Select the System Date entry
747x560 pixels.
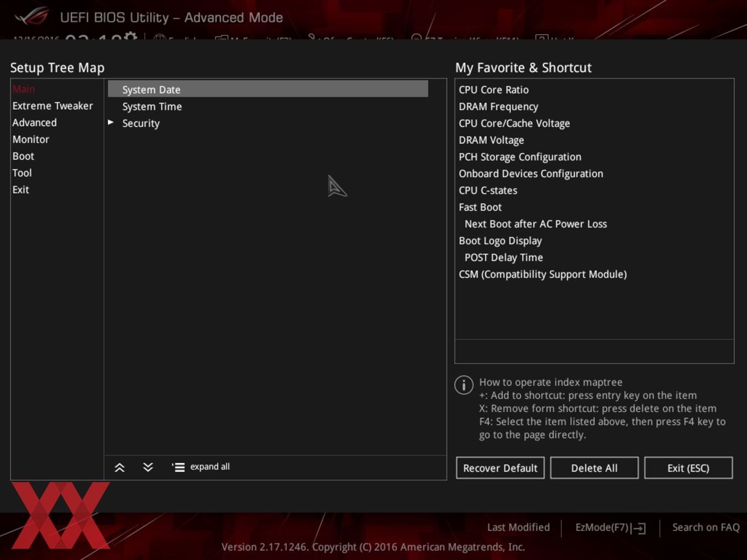click(268, 89)
